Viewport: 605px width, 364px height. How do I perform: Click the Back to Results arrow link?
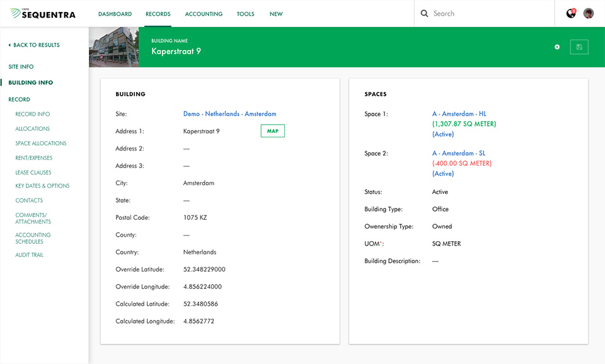coord(34,45)
